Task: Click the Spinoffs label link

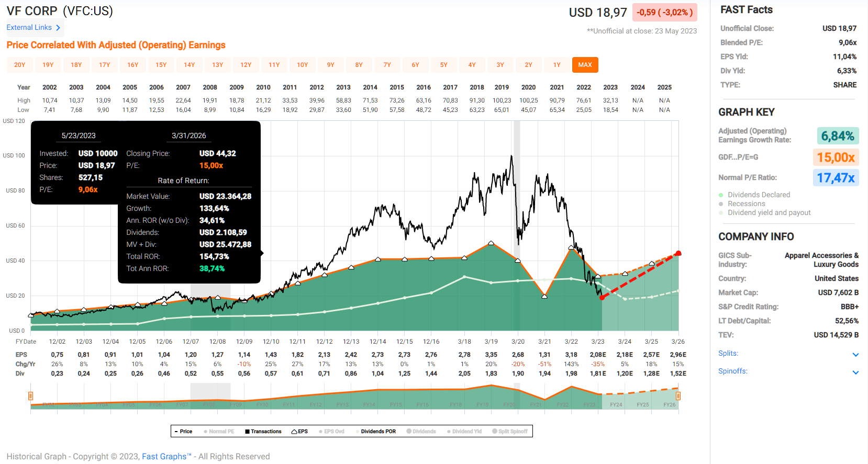Action: coord(733,371)
